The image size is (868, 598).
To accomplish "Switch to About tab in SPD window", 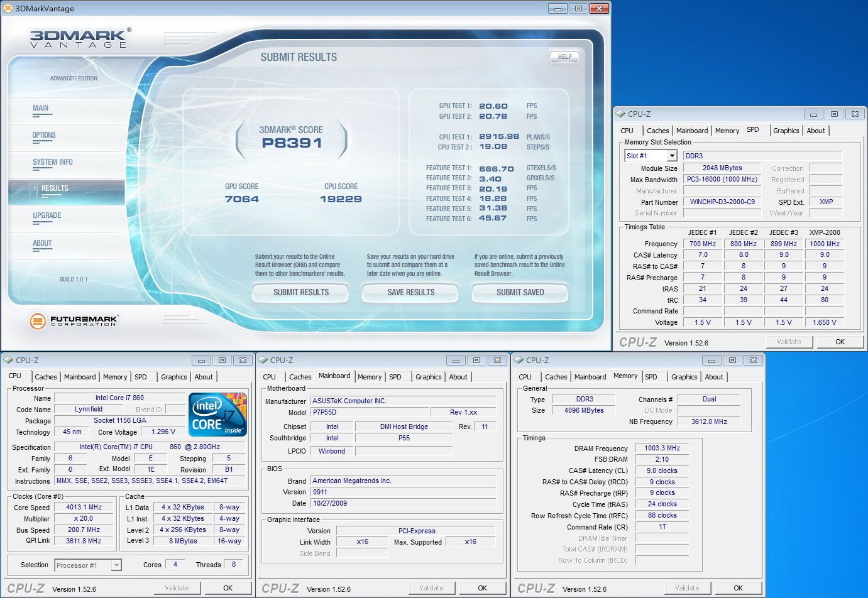I will (x=816, y=131).
